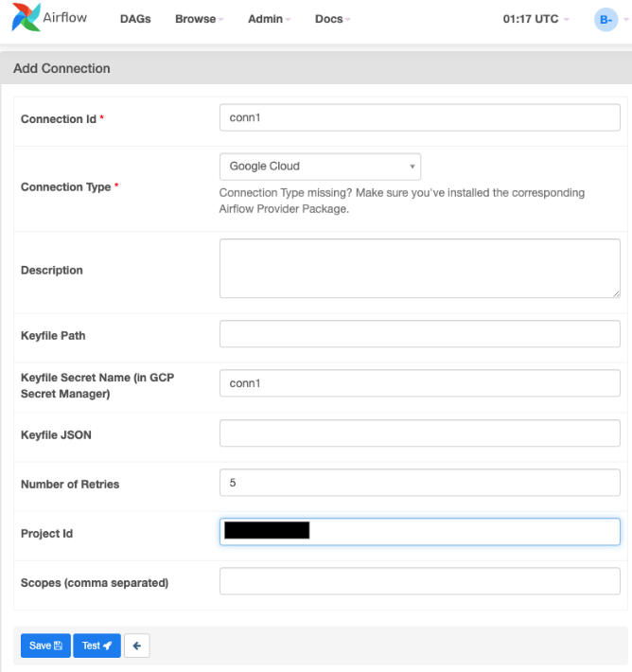Image resolution: width=632 pixels, height=672 pixels.
Task: Click the Number of Retries field
Action: (x=419, y=483)
